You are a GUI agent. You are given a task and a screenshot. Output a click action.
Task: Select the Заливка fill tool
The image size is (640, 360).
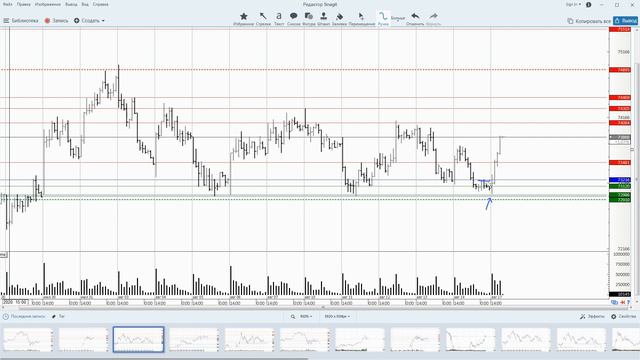pyautogui.click(x=339, y=18)
